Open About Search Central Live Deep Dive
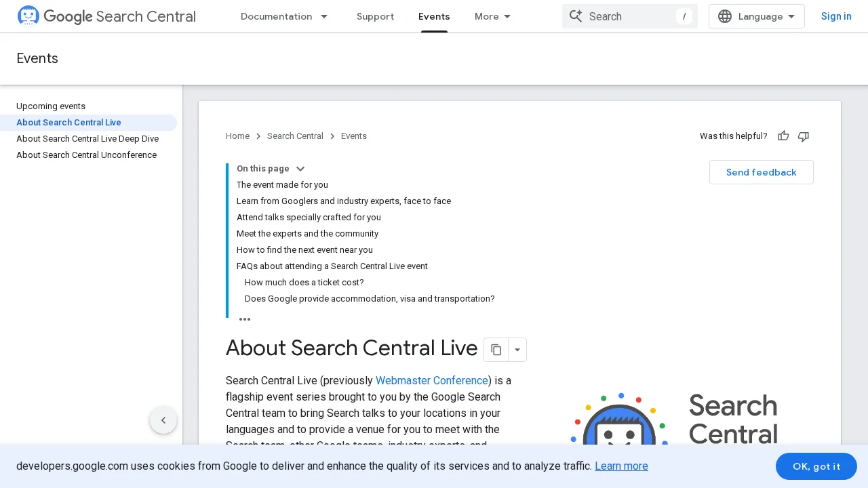The height and width of the screenshot is (488, 868). (87, 139)
